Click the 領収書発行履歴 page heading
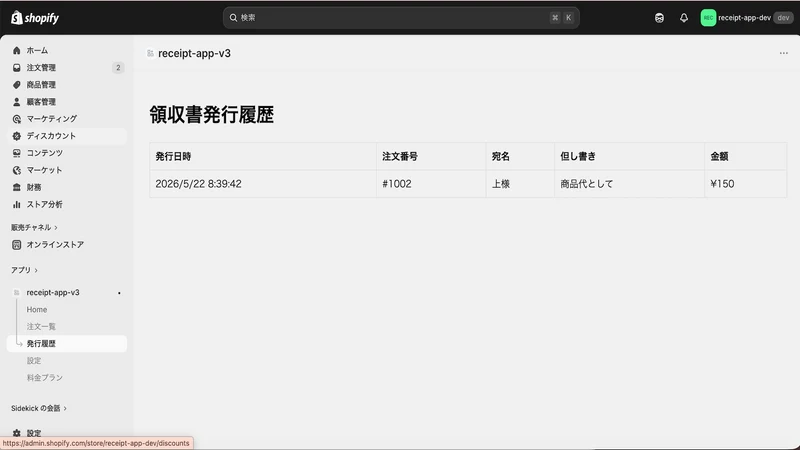 (x=212, y=114)
